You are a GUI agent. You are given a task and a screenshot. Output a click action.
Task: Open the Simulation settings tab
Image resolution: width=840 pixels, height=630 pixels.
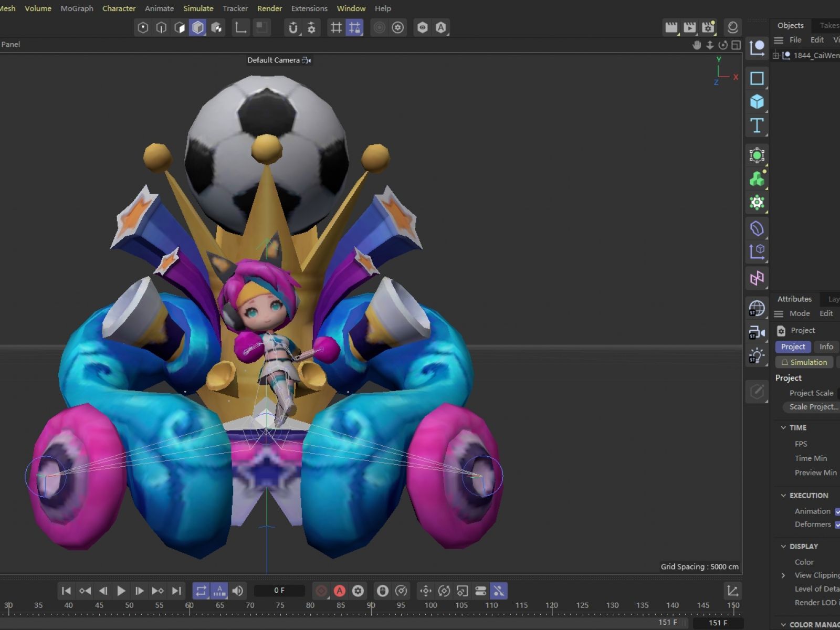(804, 362)
